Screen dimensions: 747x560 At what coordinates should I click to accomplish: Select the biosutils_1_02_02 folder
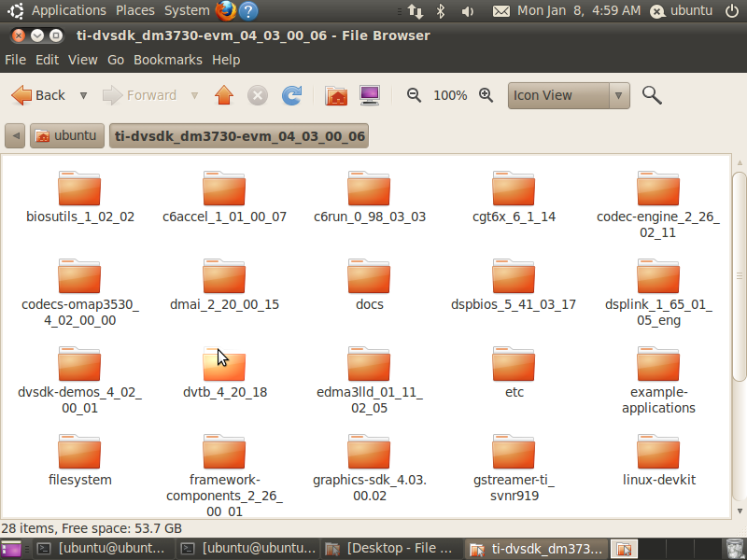[79, 197]
